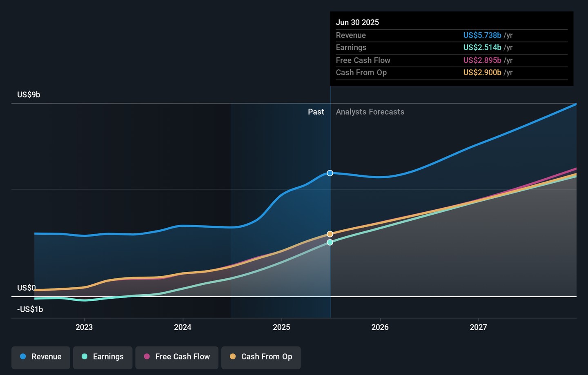Click the 'Cash From Op' row label in tooltip
This screenshot has width=588, height=375.
coord(361,73)
